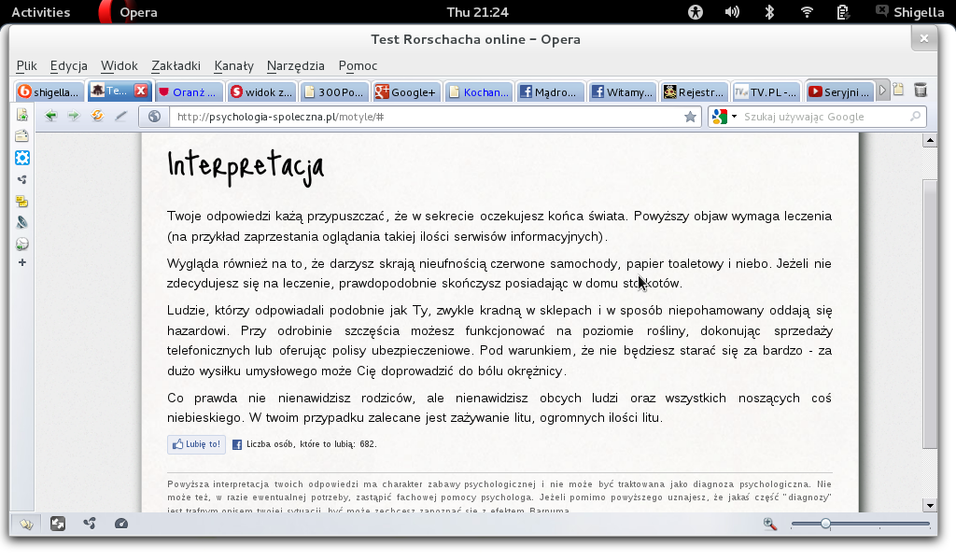Image resolution: width=956 pixels, height=560 pixels.
Task: Open the Pomoc menu
Action: point(358,66)
